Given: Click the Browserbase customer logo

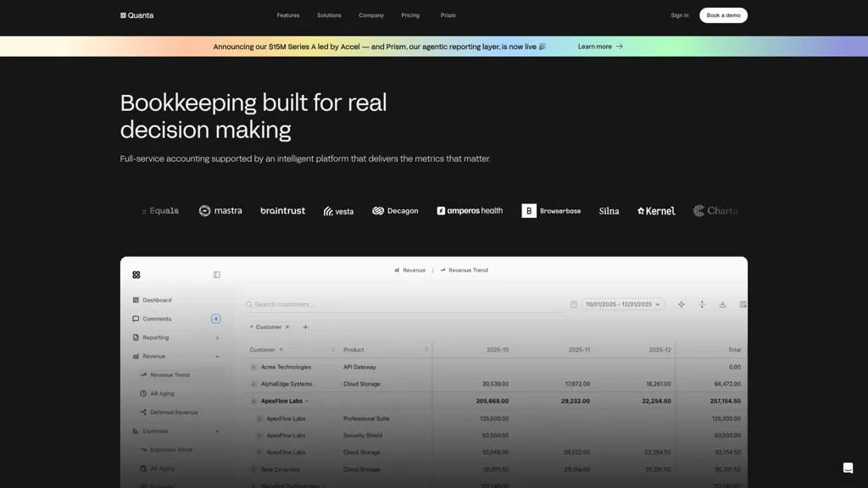Looking at the screenshot, I should (551, 211).
